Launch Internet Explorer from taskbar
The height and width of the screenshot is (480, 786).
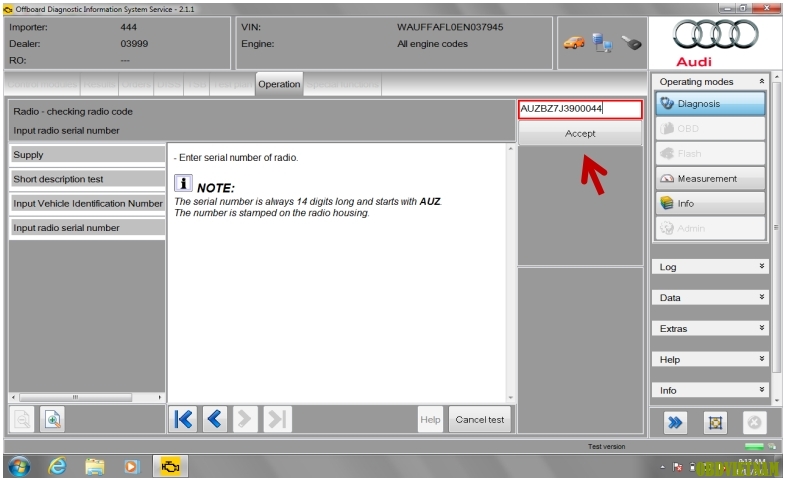pos(57,467)
